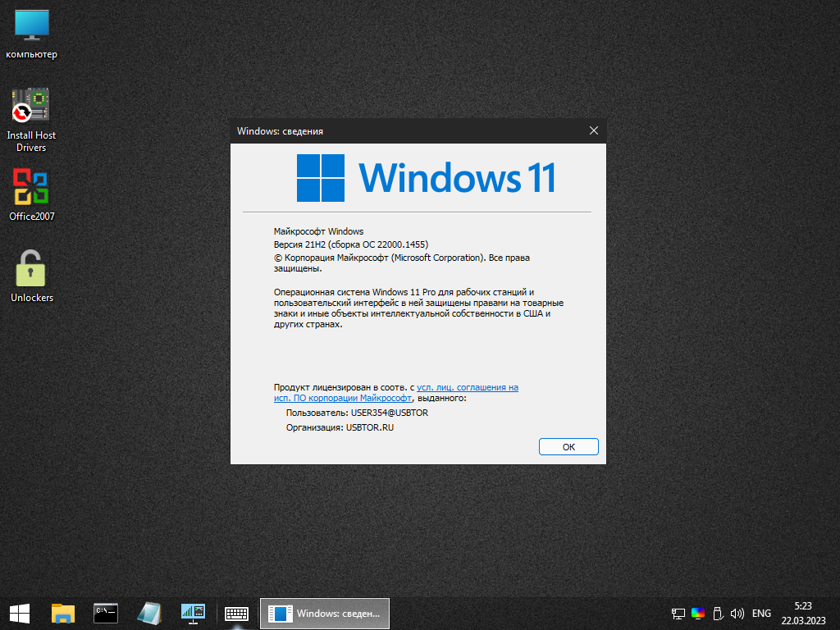The image size is (840, 630).
Task: Open the network monitor taskbar icon
Action: 193,614
